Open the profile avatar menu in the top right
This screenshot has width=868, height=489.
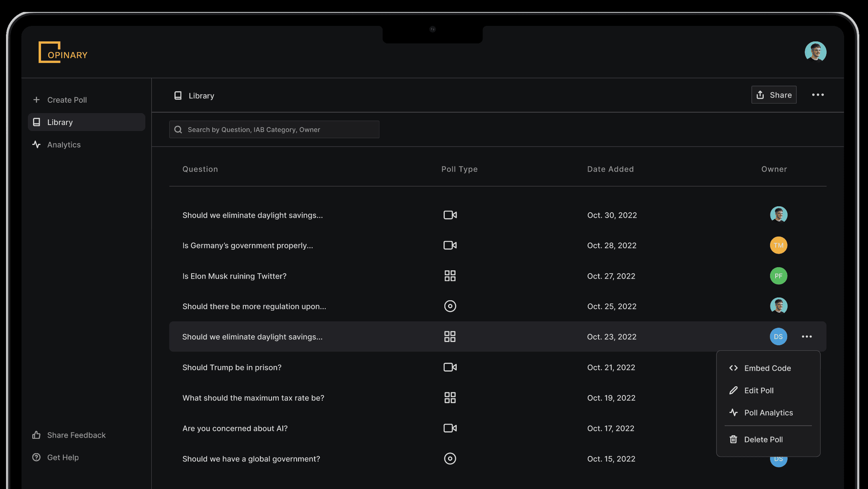[815, 52]
